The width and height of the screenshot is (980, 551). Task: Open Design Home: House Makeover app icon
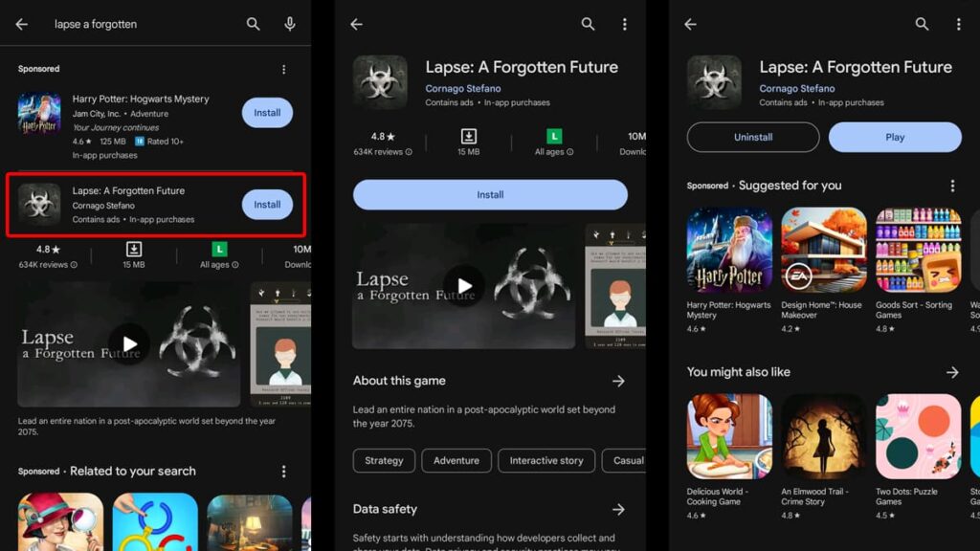[x=823, y=250]
